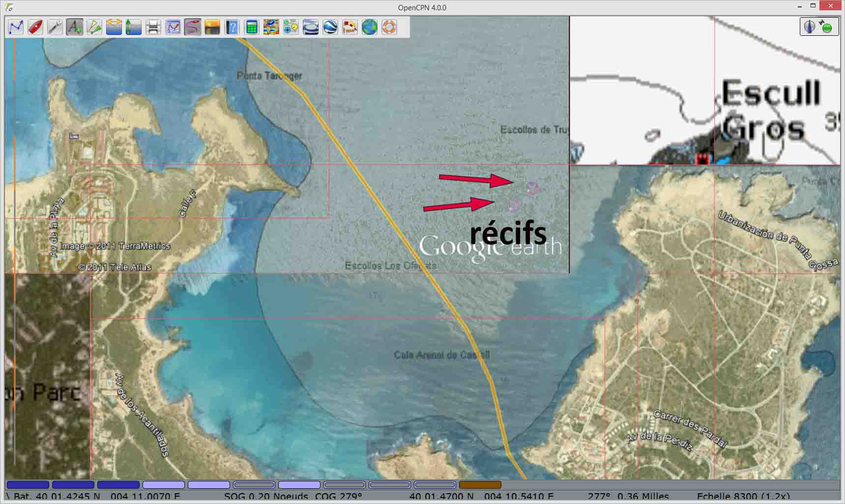The width and height of the screenshot is (845, 504).
Task: Click the Punta Taronger map label
Action: point(269,76)
